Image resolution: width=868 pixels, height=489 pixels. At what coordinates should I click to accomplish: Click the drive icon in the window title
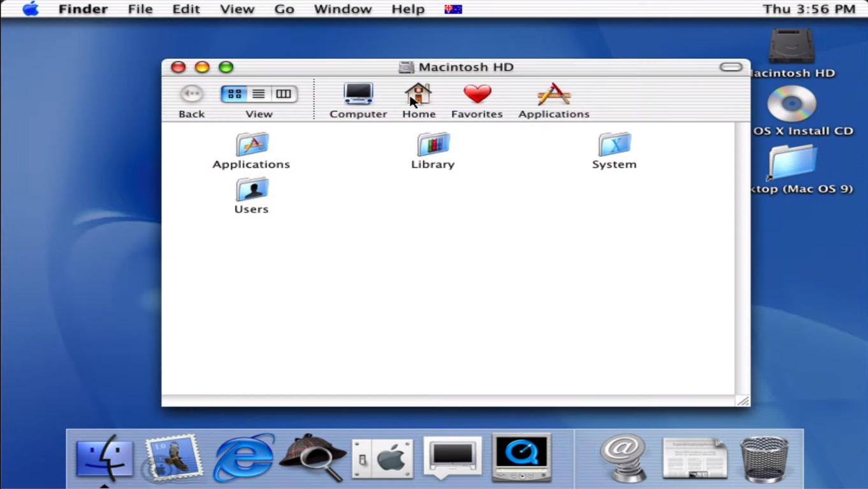coord(406,67)
